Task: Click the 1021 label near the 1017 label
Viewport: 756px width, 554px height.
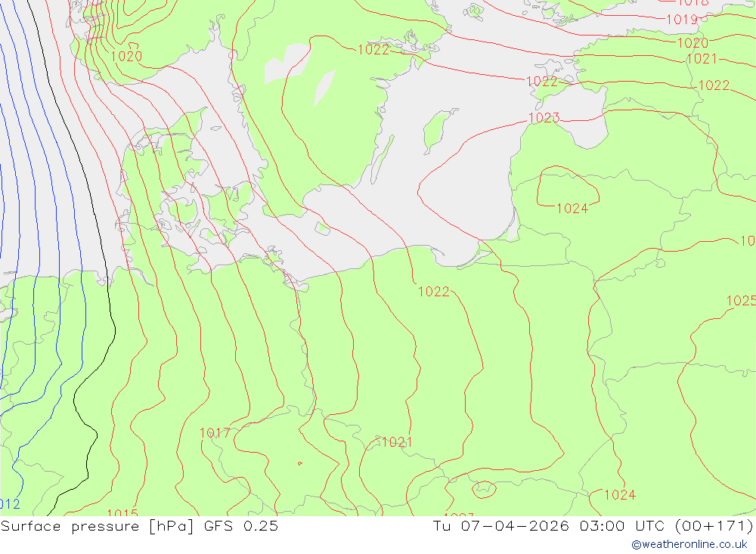Action: (397, 442)
